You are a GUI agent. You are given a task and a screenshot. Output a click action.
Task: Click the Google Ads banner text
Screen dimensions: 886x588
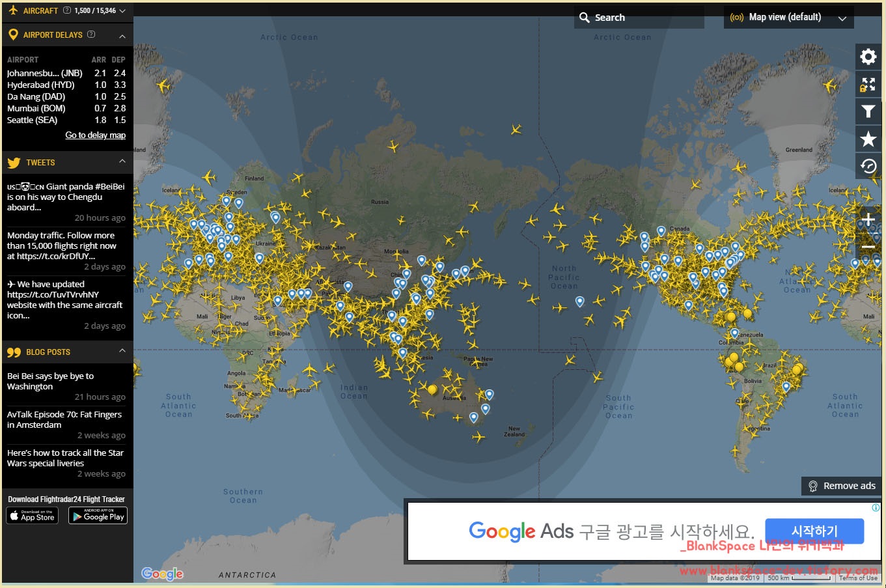click(611, 531)
